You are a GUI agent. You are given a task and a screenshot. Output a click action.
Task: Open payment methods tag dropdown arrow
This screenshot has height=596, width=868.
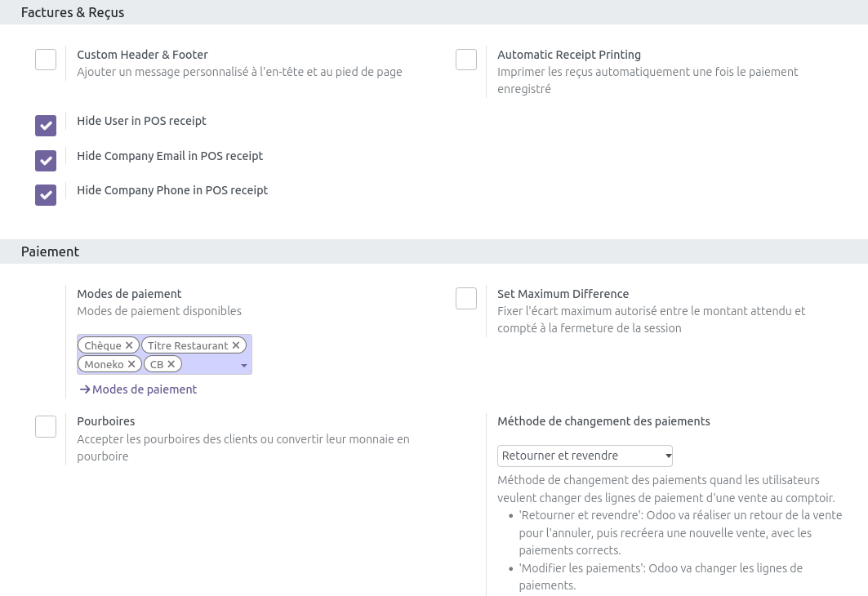(x=243, y=366)
